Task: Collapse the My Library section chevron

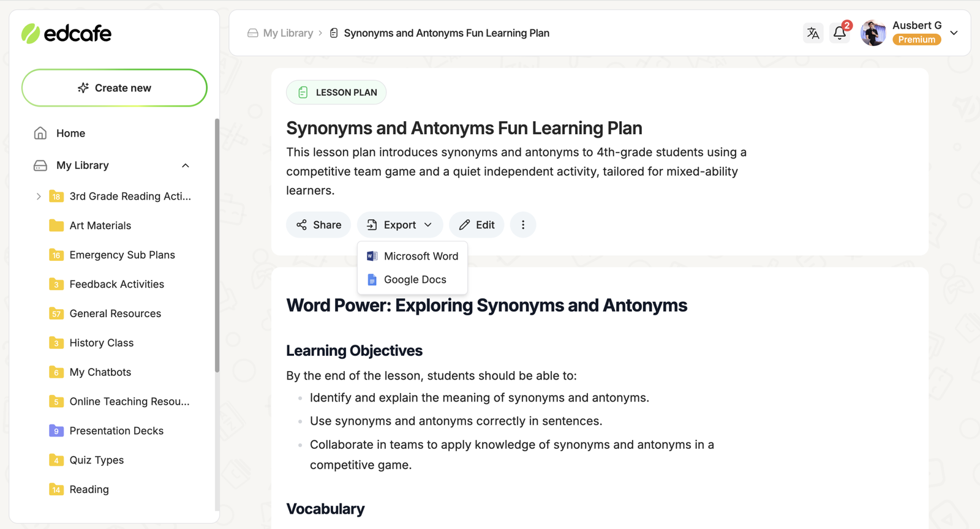Action: tap(186, 165)
